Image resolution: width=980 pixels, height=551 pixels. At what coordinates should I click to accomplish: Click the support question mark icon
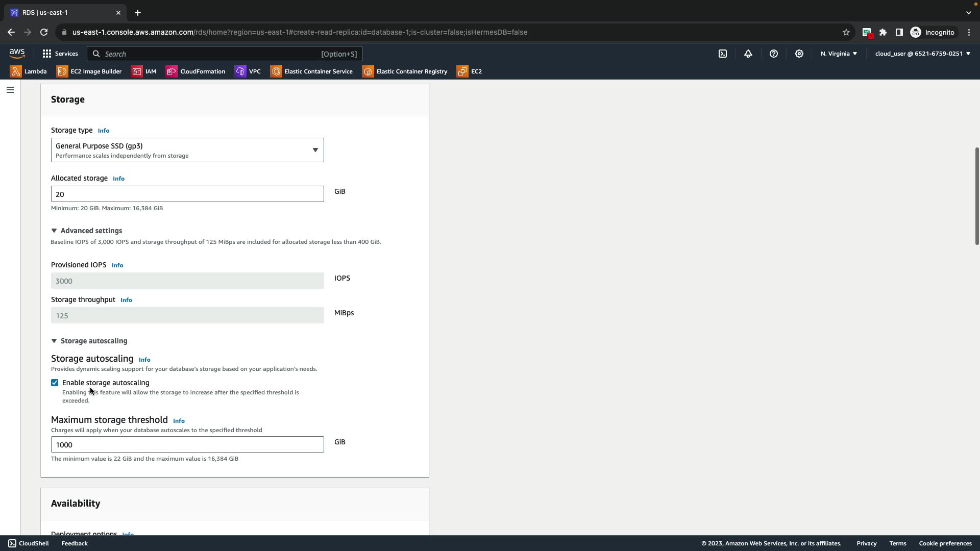(774, 54)
